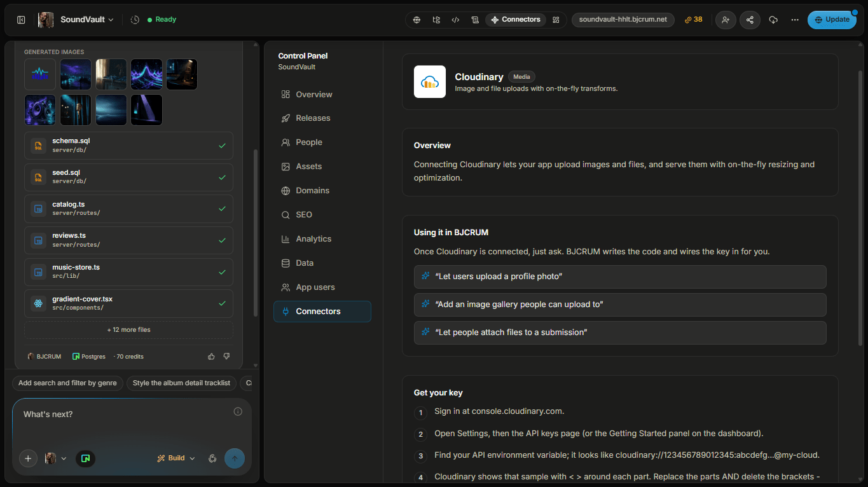Open the three-dots more menu

[x=795, y=20]
